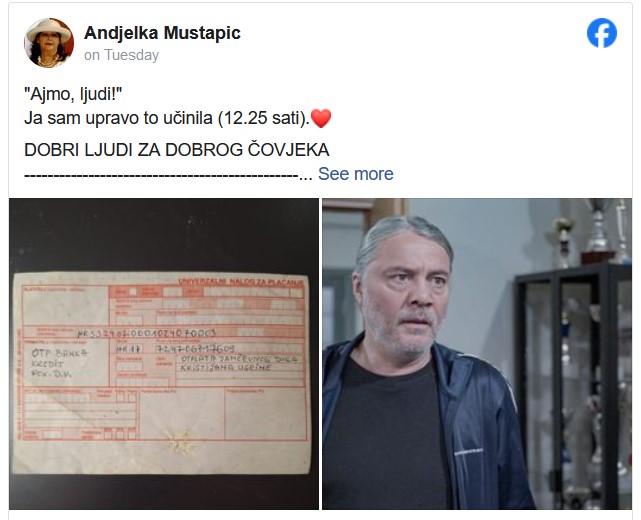Open the payment slip photo
Viewport: 641px width, 520px height.
[x=164, y=354]
